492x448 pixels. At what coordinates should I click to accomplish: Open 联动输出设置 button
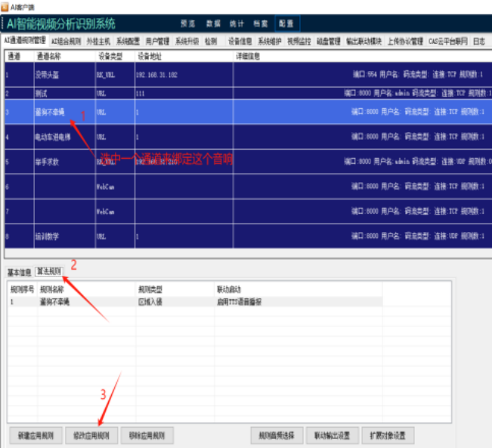[x=332, y=435]
